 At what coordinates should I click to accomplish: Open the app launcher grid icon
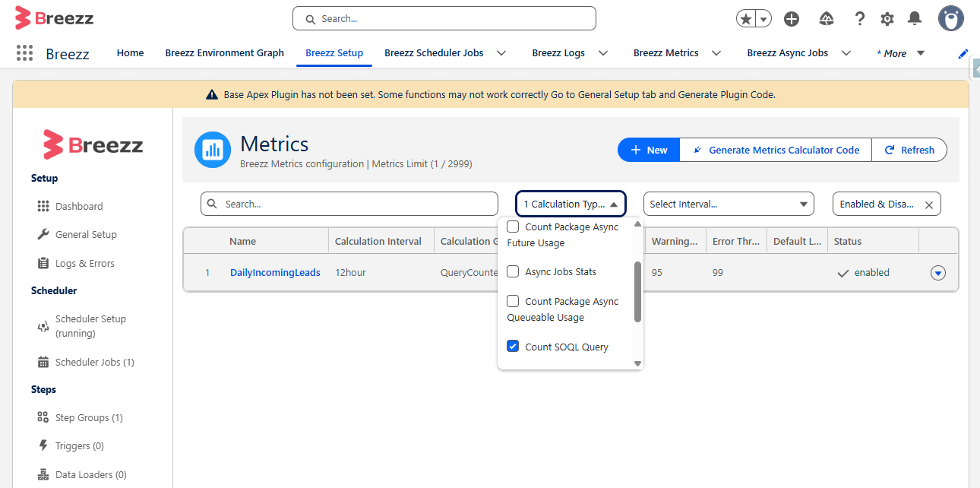point(24,52)
